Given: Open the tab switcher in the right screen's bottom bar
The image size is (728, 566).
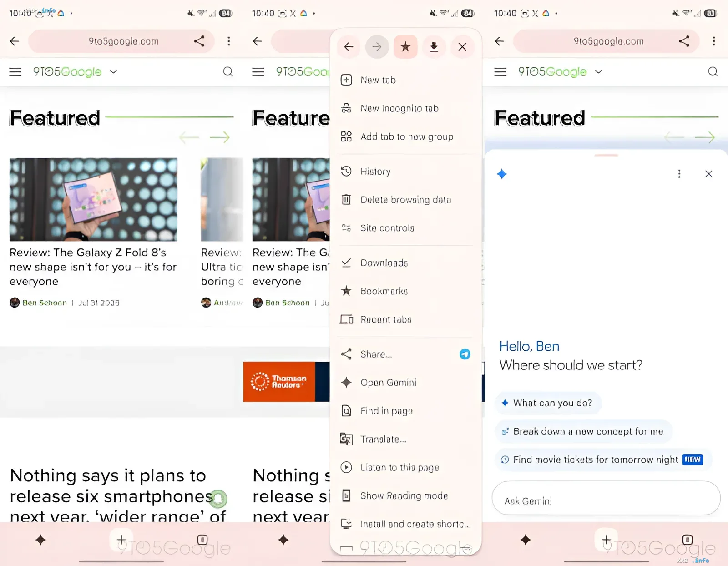Looking at the screenshot, I should point(688,540).
